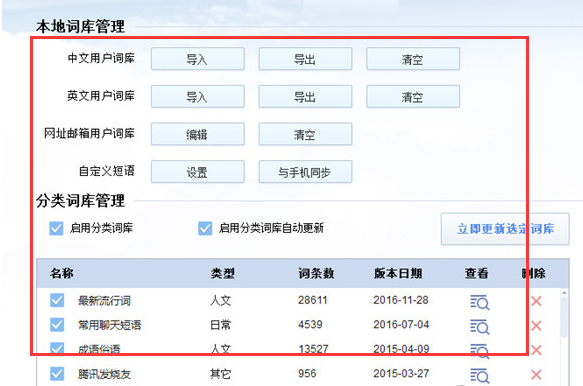Uncheck the 常用聊天短语 row checkbox
This screenshot has width=583, height=386.
(x=57, y=325)
